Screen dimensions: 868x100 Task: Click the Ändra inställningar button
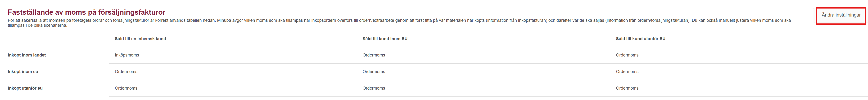[x=841, y=15]
